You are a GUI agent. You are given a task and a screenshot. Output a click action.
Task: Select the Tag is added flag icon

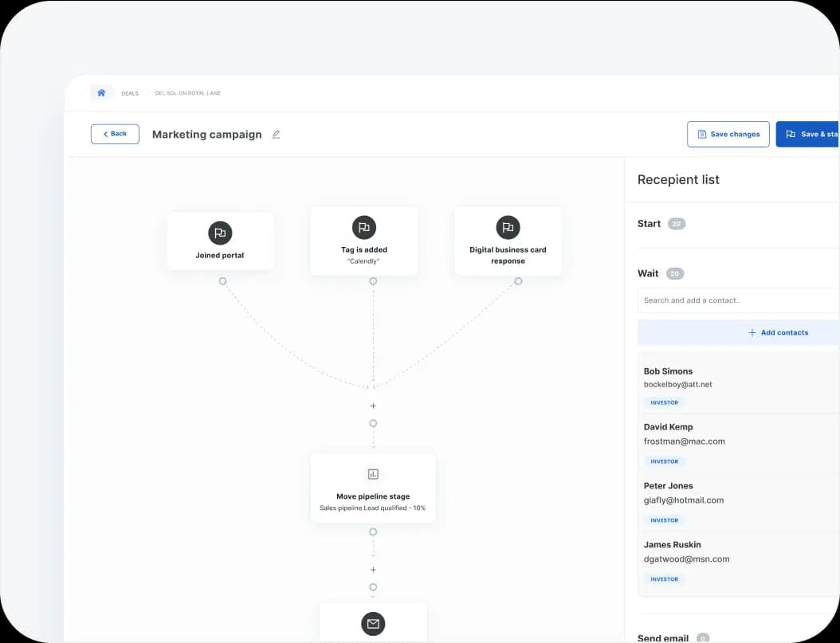coord(364,227)
